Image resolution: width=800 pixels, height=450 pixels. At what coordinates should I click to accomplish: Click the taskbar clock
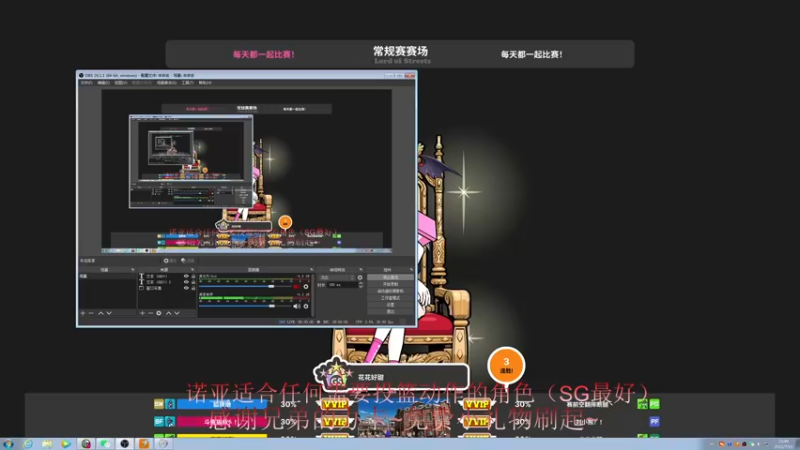pos(785,442)
